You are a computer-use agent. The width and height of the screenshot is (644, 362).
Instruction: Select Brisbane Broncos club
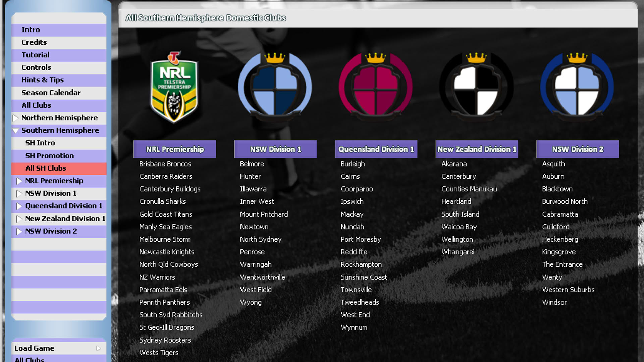(165, 164)
